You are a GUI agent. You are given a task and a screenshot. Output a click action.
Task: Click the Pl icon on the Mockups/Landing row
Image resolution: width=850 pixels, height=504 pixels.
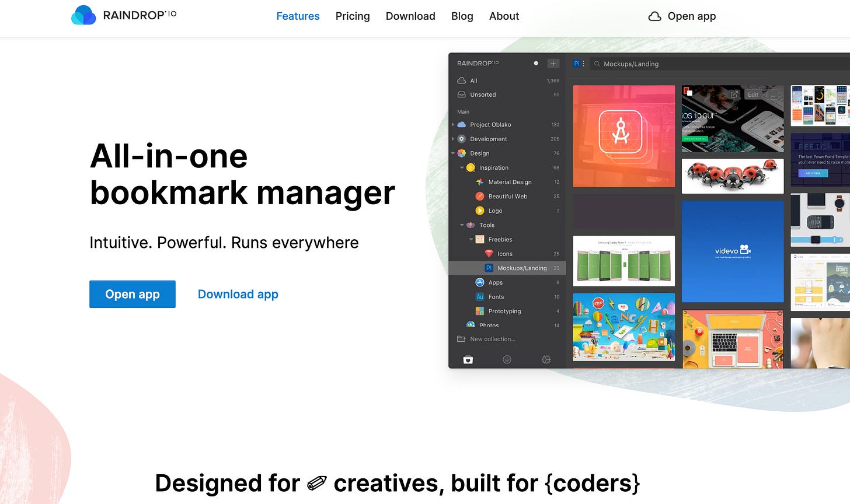[489, 268]
